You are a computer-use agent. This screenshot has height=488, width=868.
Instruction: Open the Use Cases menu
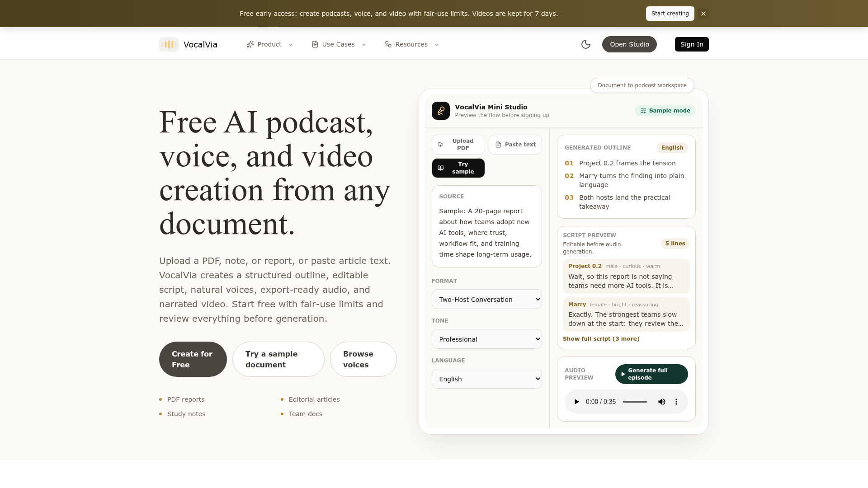[339, 44]
